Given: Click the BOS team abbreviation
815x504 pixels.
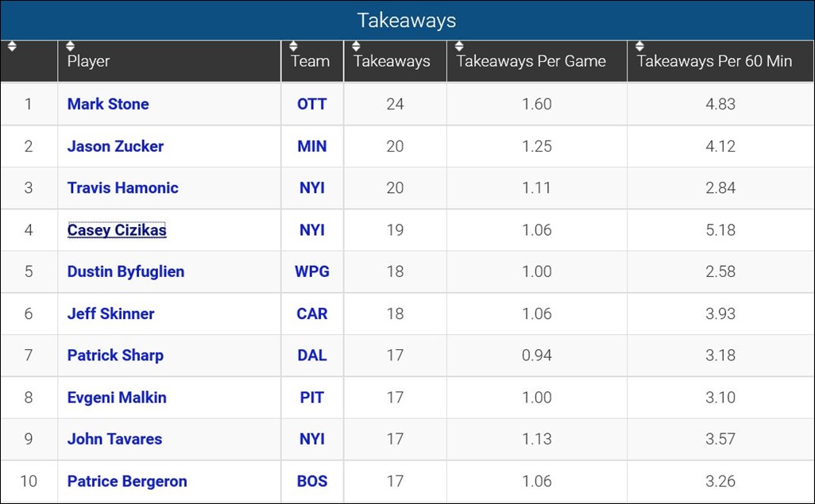Looking at the screenshot, I should pyautogui.click(x=311, y=481).
